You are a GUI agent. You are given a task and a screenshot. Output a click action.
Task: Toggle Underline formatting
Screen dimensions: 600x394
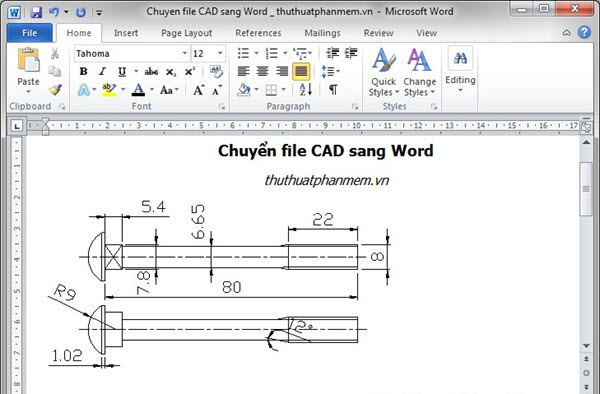coord(122,72)
